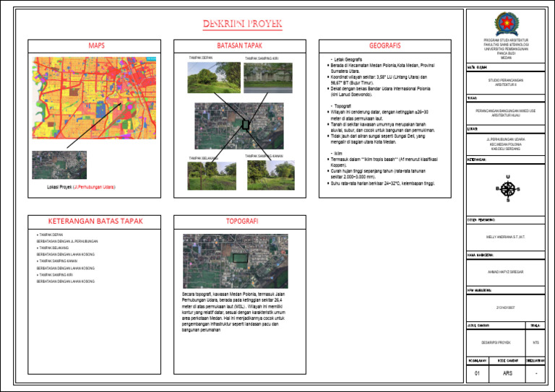Click the KODE GAMBAR column label
This screenshot has height=392, width=555.
tap(507, 360)
